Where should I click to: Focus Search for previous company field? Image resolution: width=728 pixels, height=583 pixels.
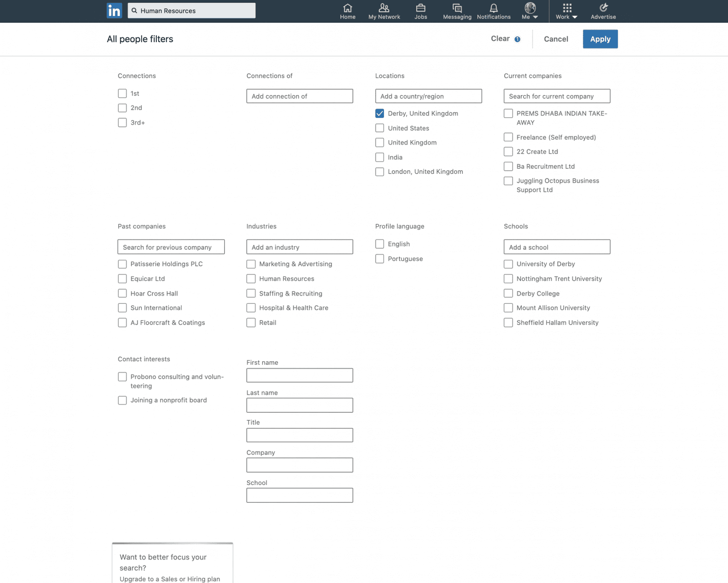click(x=171, y=247)
